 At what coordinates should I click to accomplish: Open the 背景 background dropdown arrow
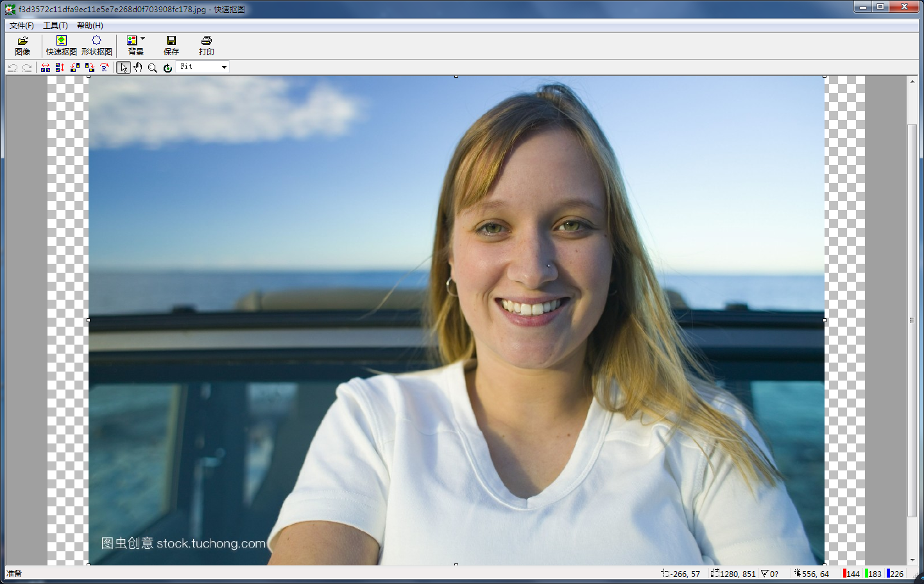click(142, 39)
